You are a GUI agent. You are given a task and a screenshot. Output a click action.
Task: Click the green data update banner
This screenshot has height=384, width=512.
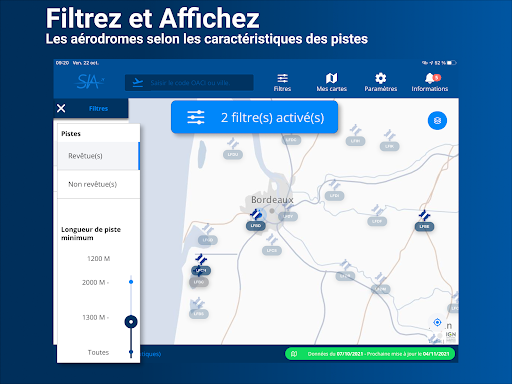(370, 354)
